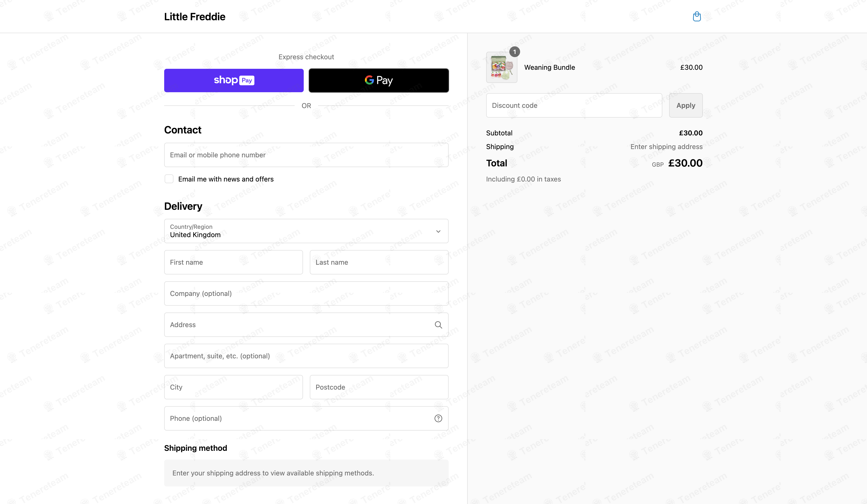
Task: Click into the Postcode field
Action: point(379,387)
